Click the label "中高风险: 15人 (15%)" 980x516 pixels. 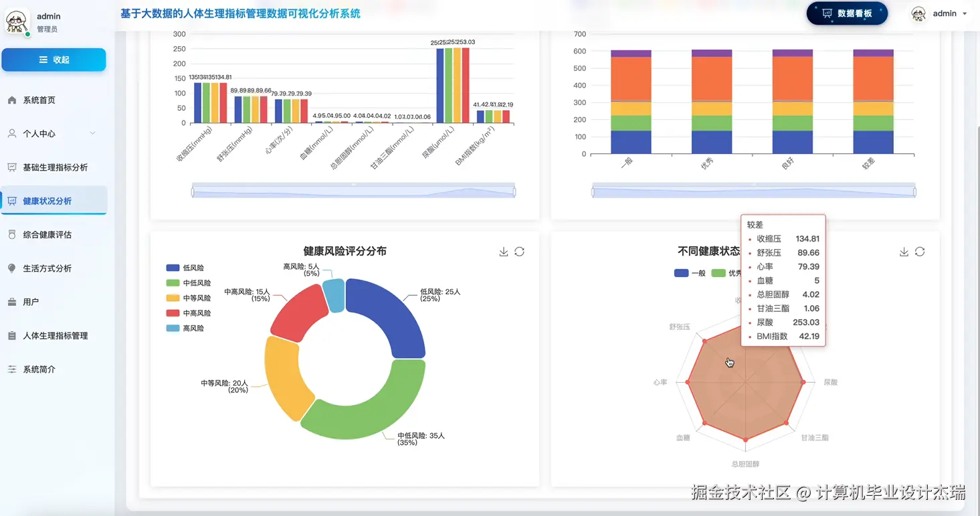(247, 295)
